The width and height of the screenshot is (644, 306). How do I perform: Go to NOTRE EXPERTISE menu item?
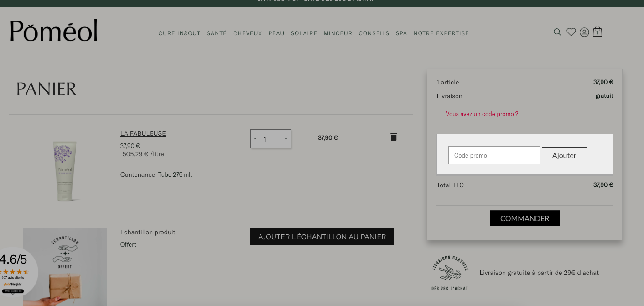[x=441, y=33]
